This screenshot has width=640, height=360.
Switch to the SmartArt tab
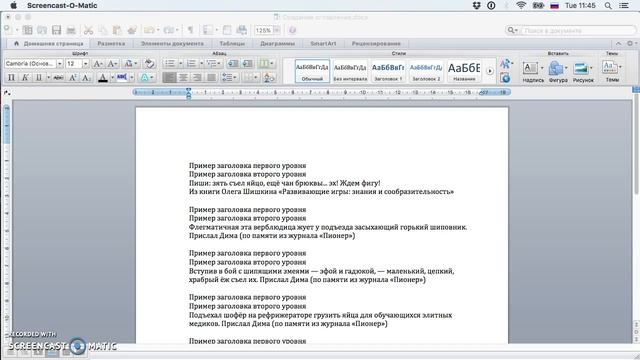(323, 43)
